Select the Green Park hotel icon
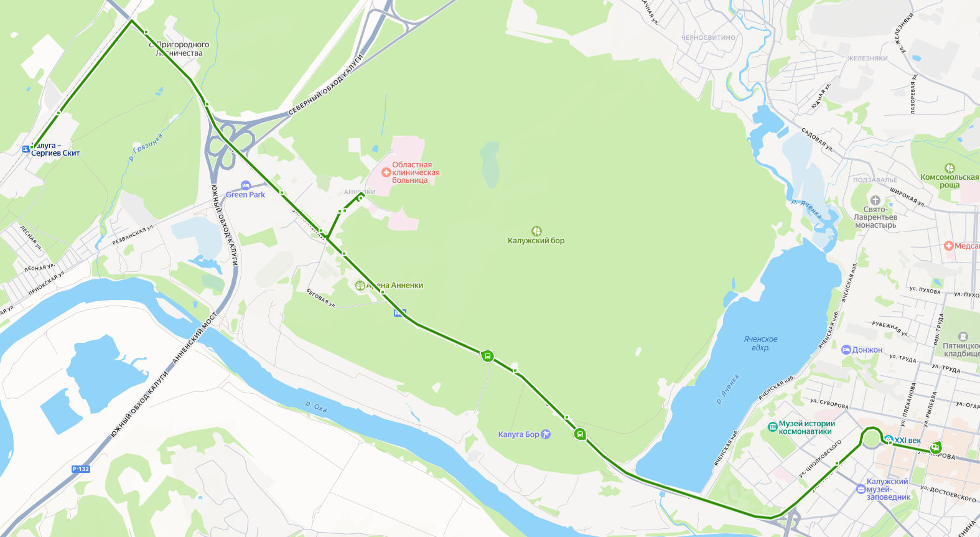This screenshot has height=537, width=980. point(246,186)
